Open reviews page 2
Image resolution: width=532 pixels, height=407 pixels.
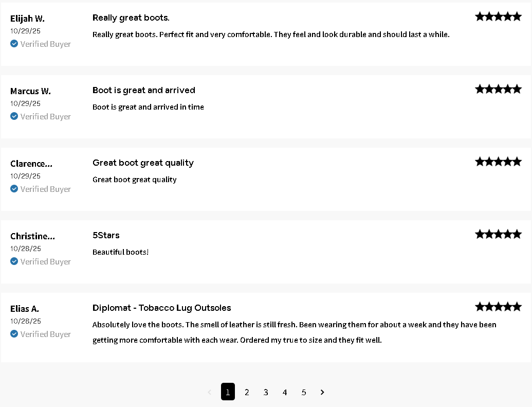pos(247,392)
